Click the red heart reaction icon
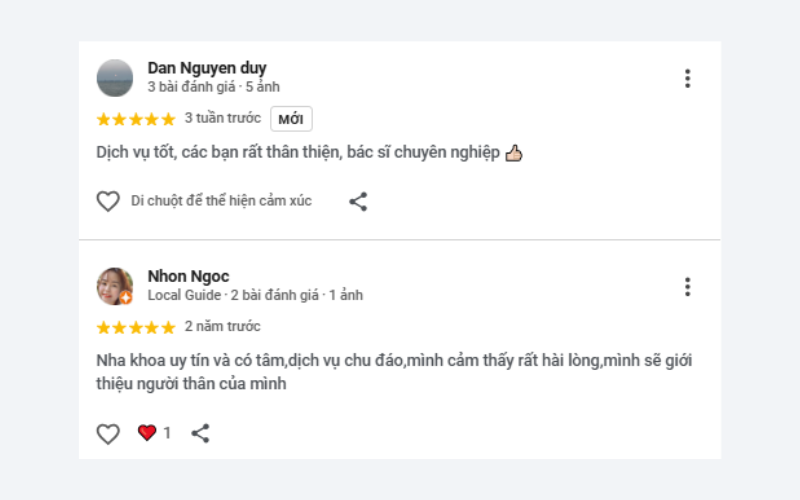Image resolution: width=800 pixels, height=500 pixels. 147,433
